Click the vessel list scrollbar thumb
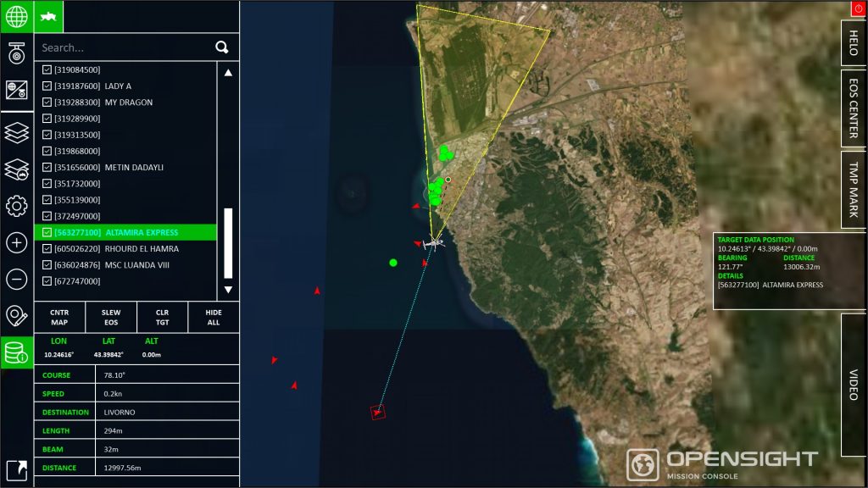This screenshot has width=868, height=488. pyautogui.click(x=228, y=243)
